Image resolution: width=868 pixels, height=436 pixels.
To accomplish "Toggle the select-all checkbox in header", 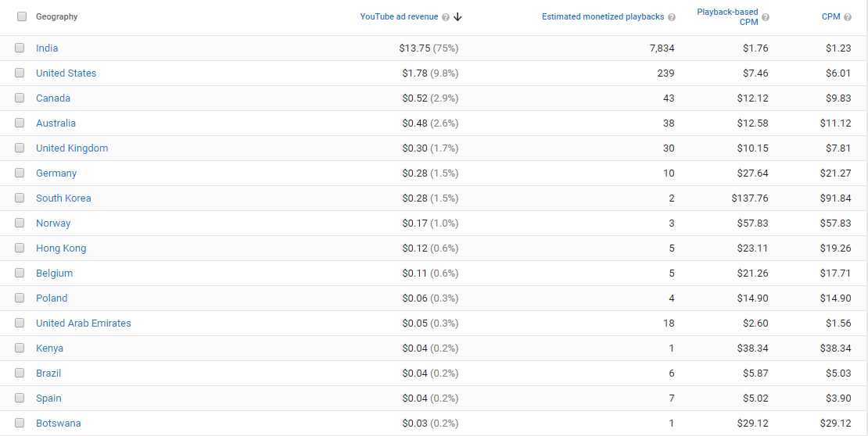I will (22, 16).
